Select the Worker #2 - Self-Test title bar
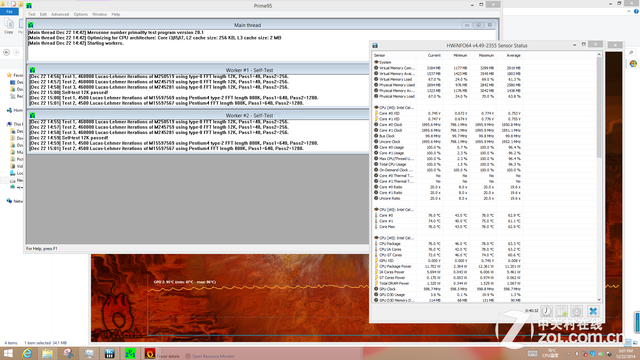The width and height of the screenshot is (640, 360). pyautogui.click(x=198, y=116)
